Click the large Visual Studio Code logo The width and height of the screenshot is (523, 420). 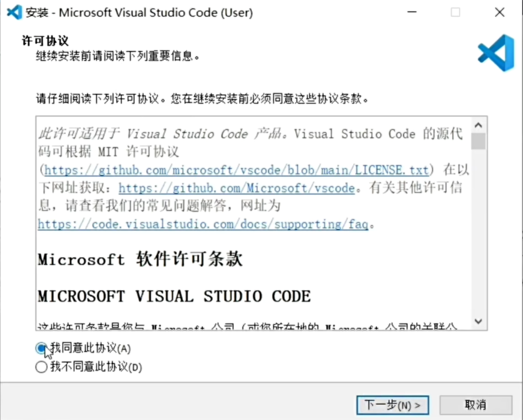pos(496,53)
